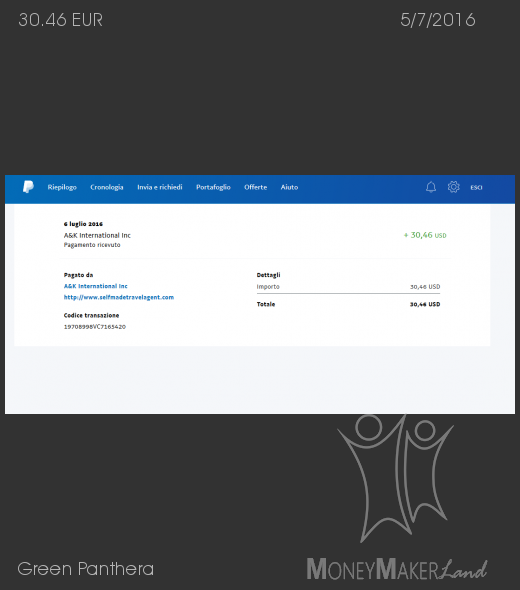Click the bold Totale value 30,46 USD
Image resolution: width=520 pixels, height=590 pixels.
point(425,304)
